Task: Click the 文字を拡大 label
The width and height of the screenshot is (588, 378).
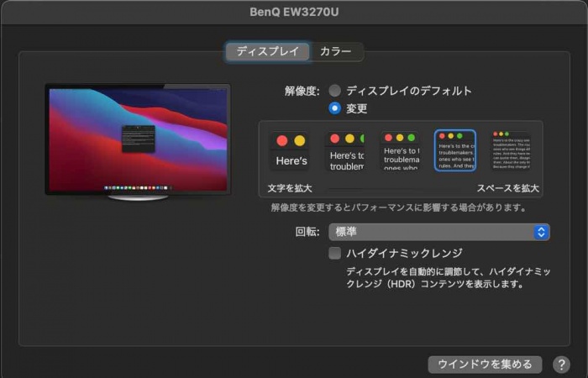Action: tap(290, 188)
